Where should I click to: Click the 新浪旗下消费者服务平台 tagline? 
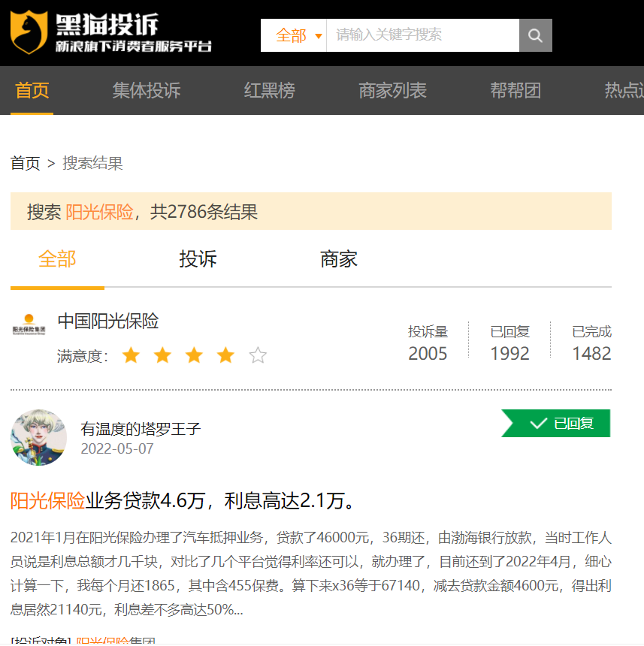tap(134, 46)
